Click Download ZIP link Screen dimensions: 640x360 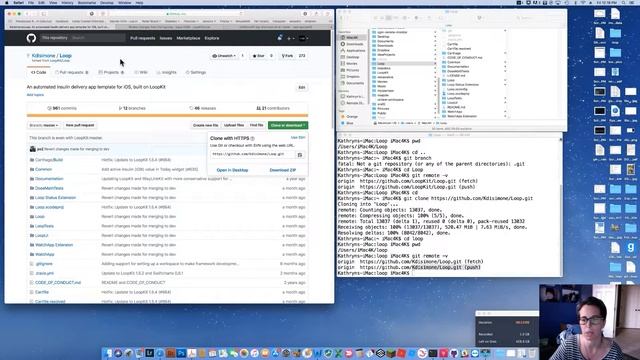[282, 170]
